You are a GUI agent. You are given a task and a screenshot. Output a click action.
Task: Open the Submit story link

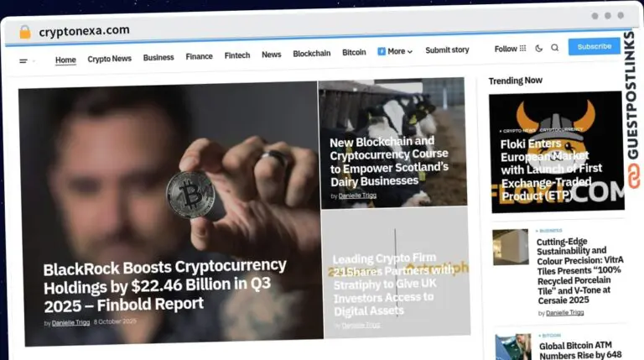coord(447,50)
